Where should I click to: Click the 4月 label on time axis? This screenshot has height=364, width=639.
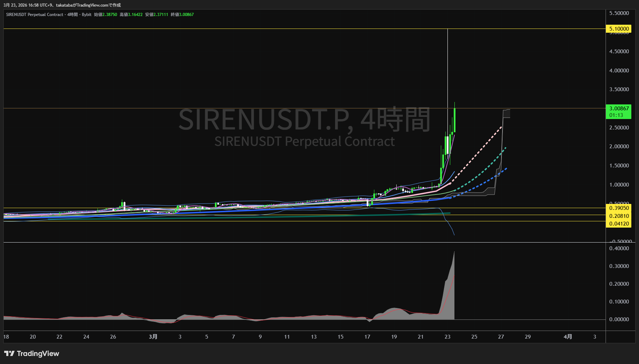click(x=568, y=337)
